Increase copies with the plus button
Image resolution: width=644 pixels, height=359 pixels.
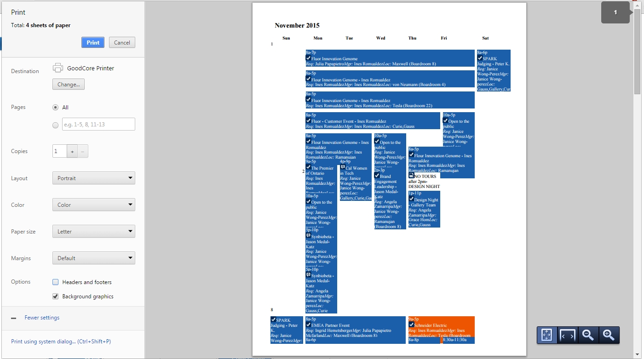point(72,151)
